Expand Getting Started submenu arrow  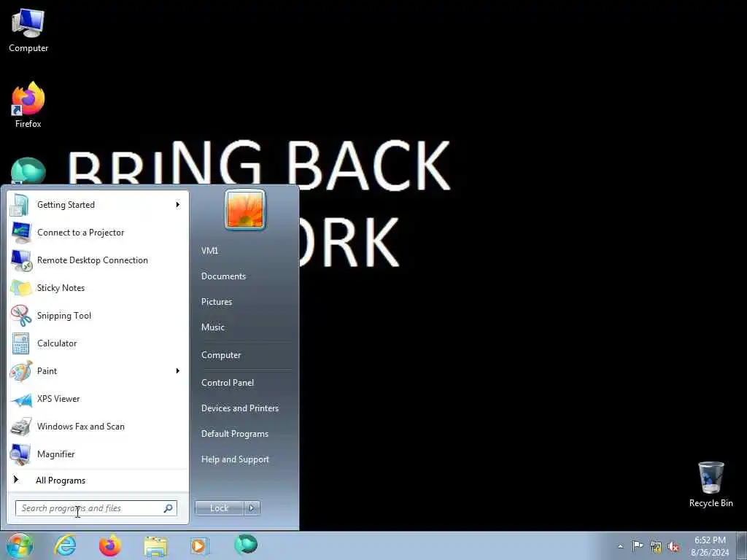pos(178,205)
